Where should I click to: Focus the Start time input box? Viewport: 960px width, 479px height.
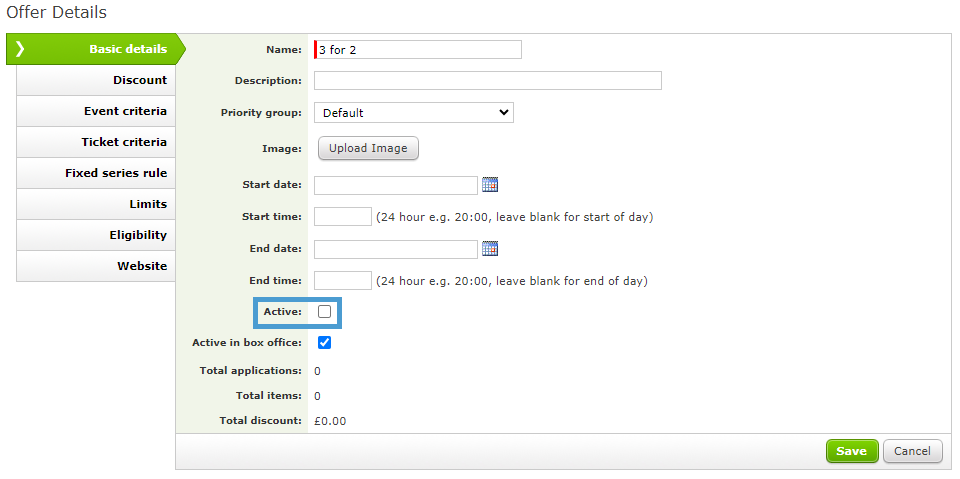click(x=343, y=217)
